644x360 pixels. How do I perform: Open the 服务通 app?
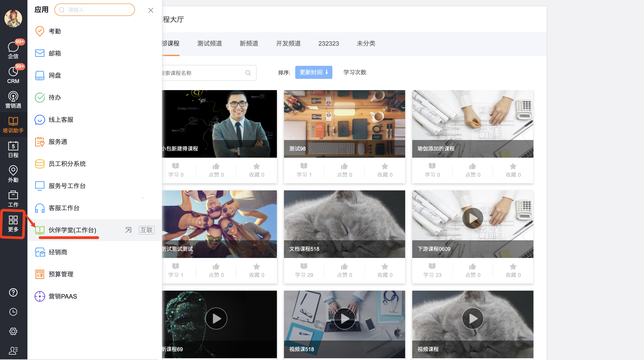point(94,142)
